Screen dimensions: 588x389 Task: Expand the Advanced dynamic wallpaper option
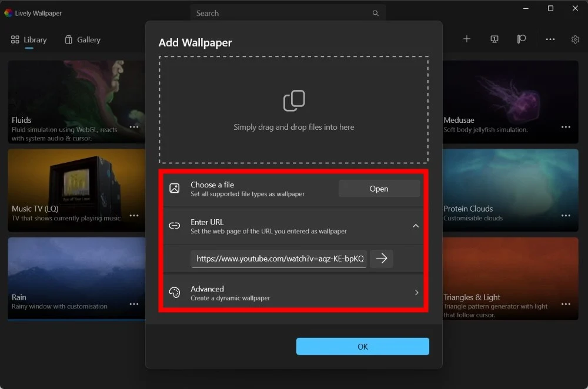416,293
